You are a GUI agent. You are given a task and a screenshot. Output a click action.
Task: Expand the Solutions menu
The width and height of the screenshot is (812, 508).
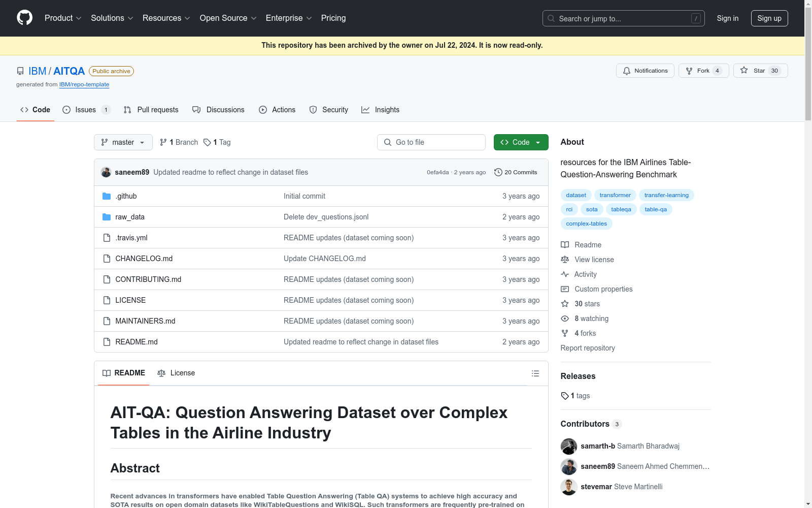pyautogui.click(x=112, y=18)
